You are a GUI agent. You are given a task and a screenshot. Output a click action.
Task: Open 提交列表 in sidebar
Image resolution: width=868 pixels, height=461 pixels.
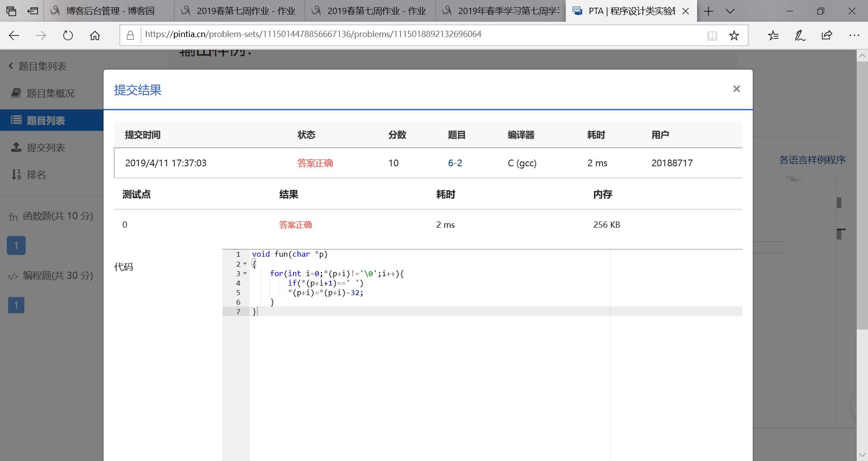38,147
